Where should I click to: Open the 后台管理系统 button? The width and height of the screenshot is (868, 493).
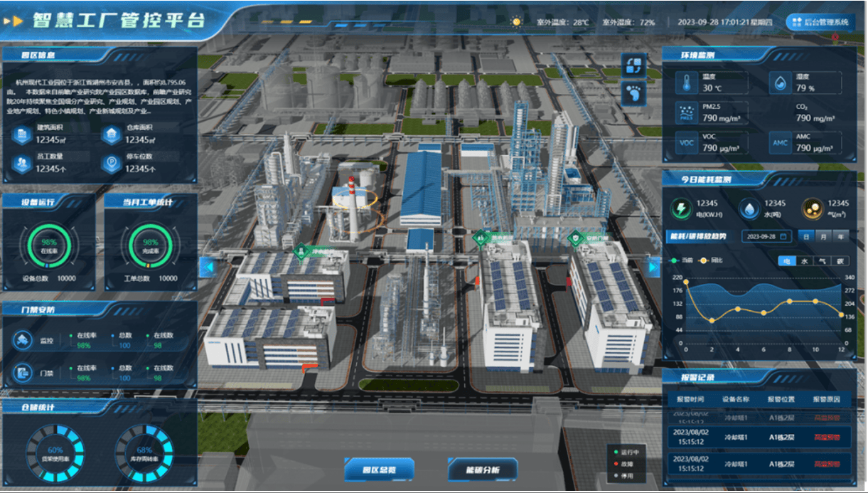pyautogui.click(x=820, y=22)
